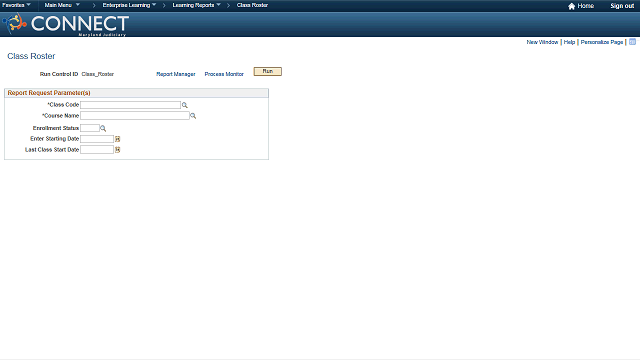Click the Class Code lookup magnifier icon
This screenshot has height=360, width=640.
184,105
